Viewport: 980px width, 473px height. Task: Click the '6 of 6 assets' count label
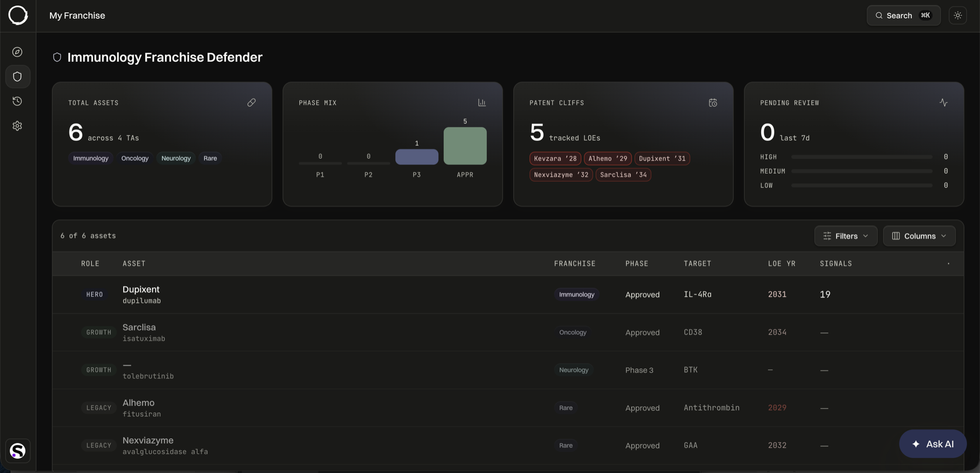[x=88, y=236]
